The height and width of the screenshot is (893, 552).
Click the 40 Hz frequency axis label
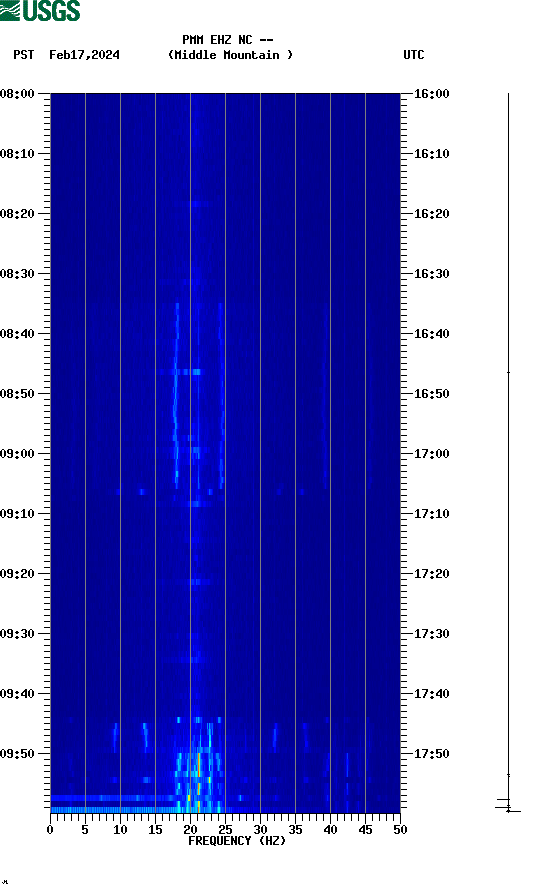coord(330,830)
